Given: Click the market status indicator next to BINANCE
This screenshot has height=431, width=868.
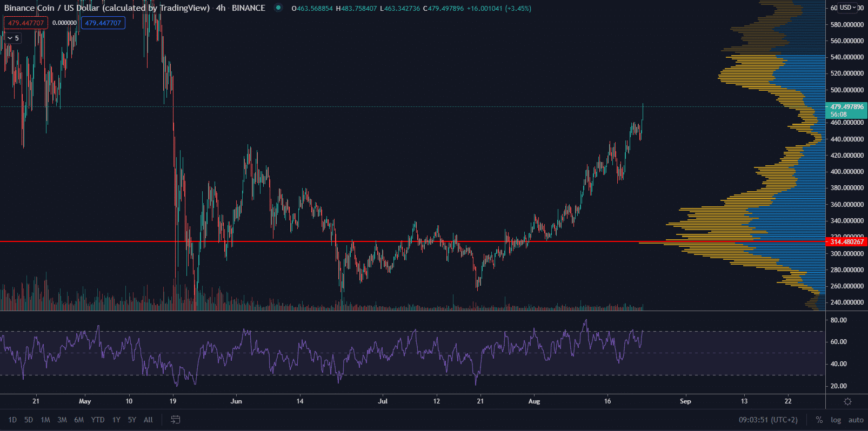Looking at the screenshot, I should [278, 8].
